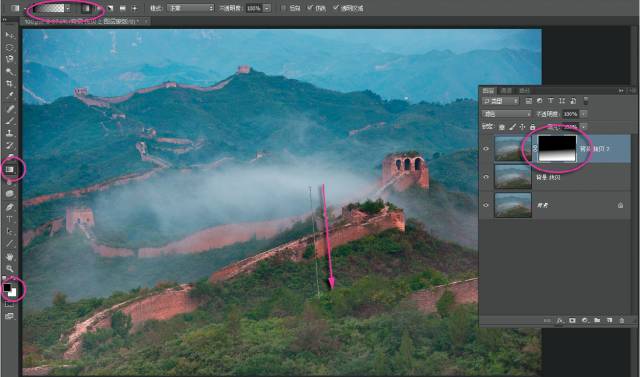The height and width of the screenshot is (377, 640).
Task: Select the Path Selection tool
Action: [x=9, y=231]
